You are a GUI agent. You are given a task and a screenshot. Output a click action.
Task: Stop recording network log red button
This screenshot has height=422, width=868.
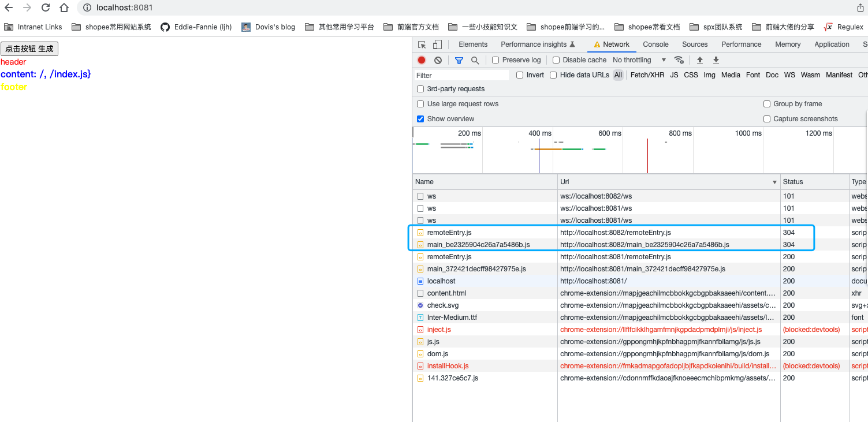pos(422,60)
